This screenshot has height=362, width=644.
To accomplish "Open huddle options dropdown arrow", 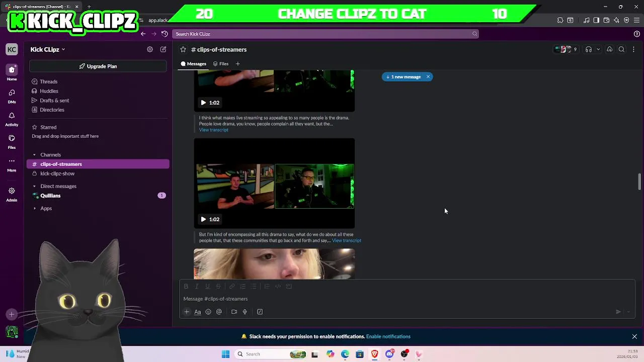I will 598,49.
